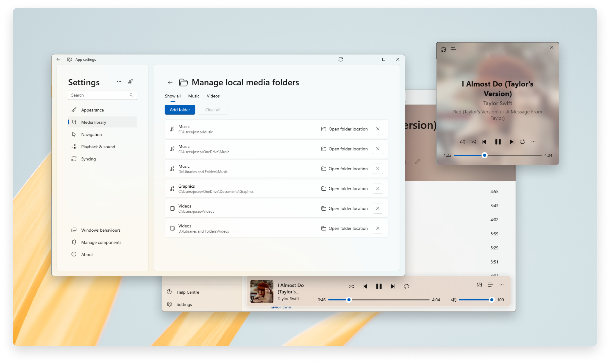Focus the Settings search field

tap(102, 95)
